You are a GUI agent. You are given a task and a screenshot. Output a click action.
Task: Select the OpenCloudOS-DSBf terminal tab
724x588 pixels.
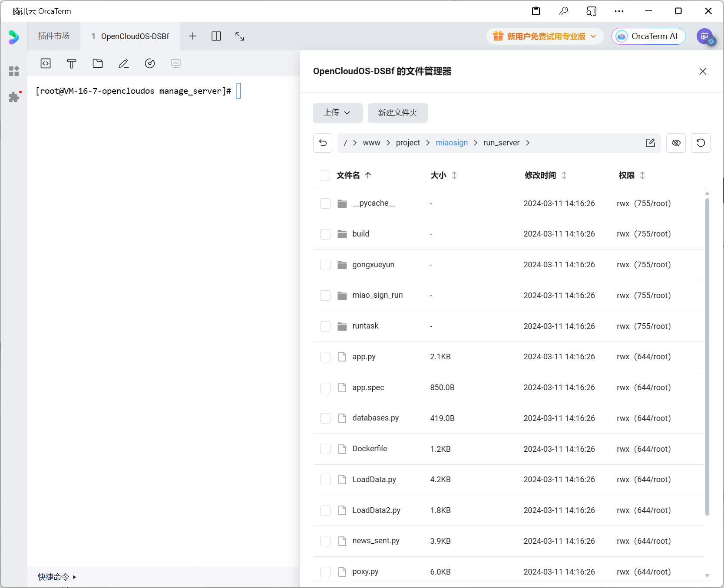[130, 36]
